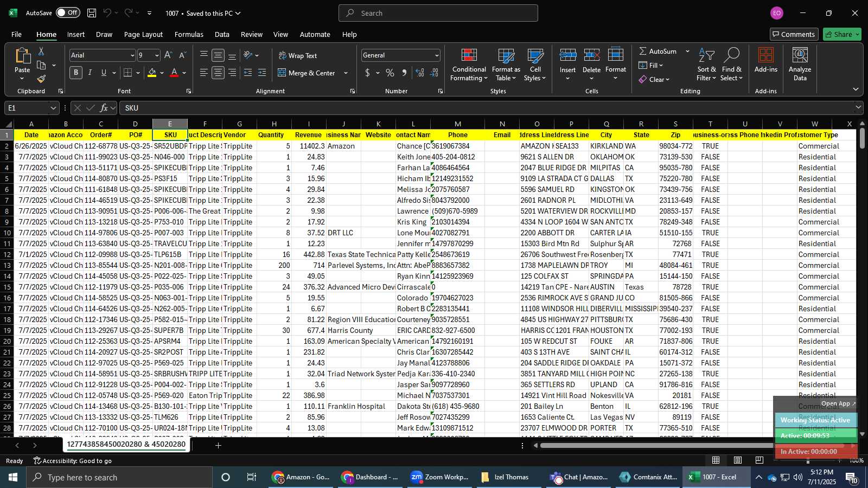Switch to the Review tab
Image resolution: width=868 pixels, height=488 pixels.
(x=252, y=34)
